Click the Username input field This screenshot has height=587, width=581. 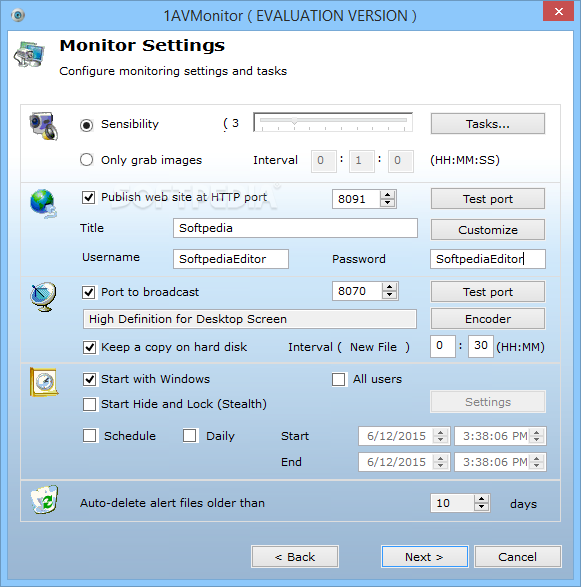tap(231, 259)
